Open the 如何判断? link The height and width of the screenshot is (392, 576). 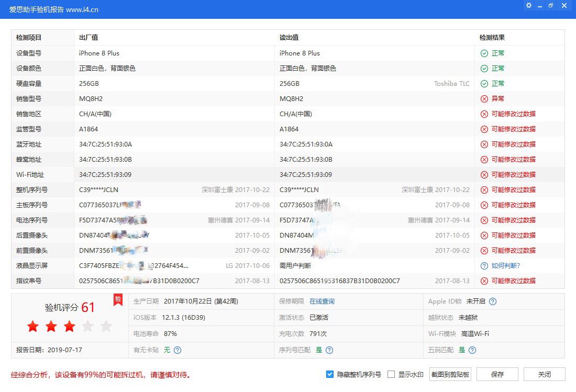(506, 266)
